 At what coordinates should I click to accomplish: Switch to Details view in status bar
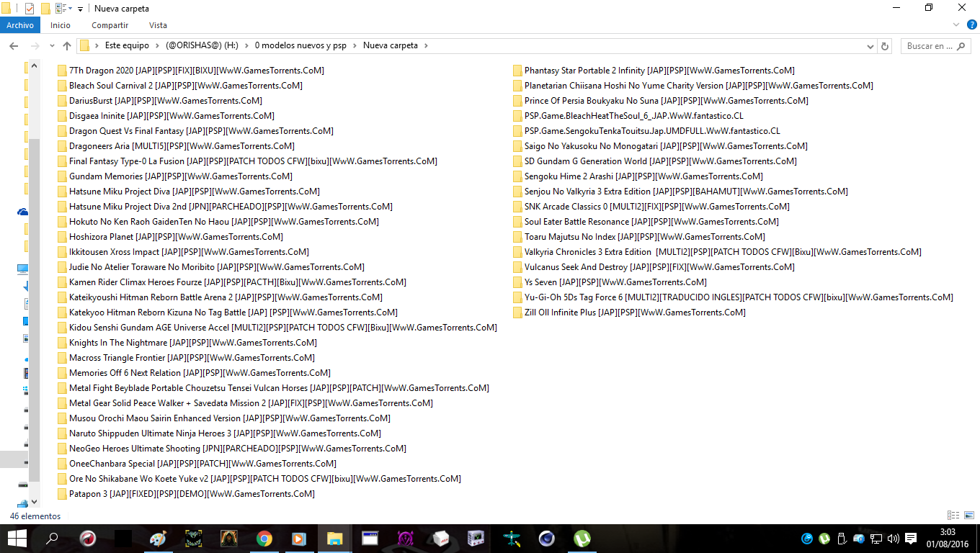[953, 516]
